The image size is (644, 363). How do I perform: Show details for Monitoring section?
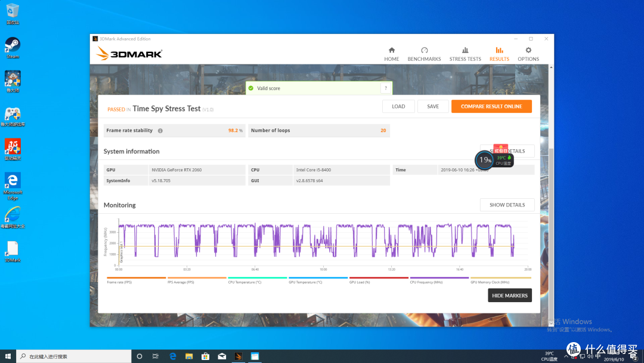(507, 205)
